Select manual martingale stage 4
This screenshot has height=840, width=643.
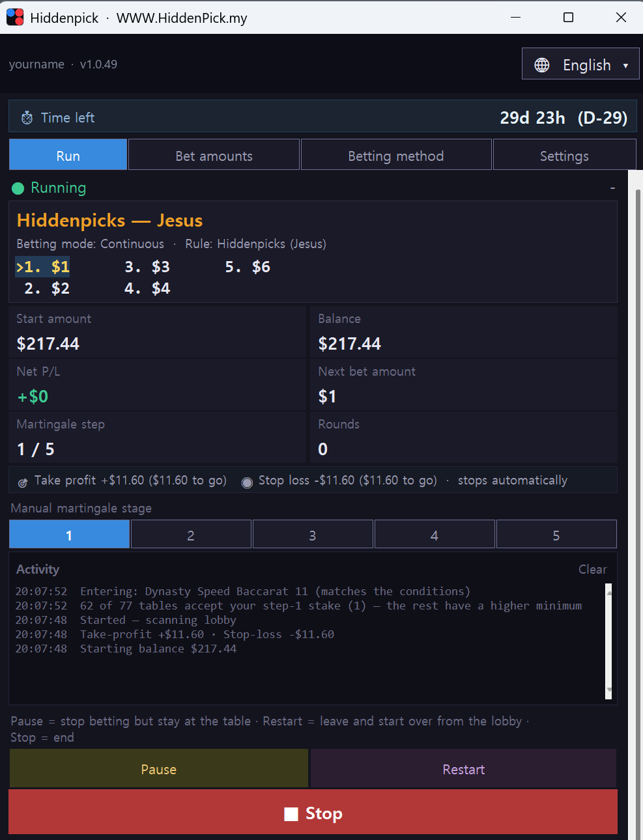[x=435, y=535]
